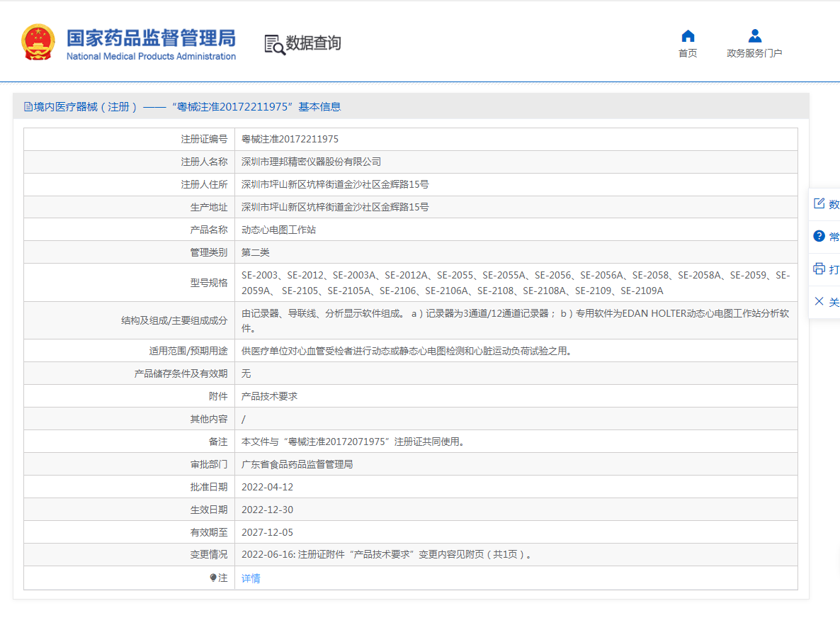Select the date 2022-12-30

click(267, 510)
